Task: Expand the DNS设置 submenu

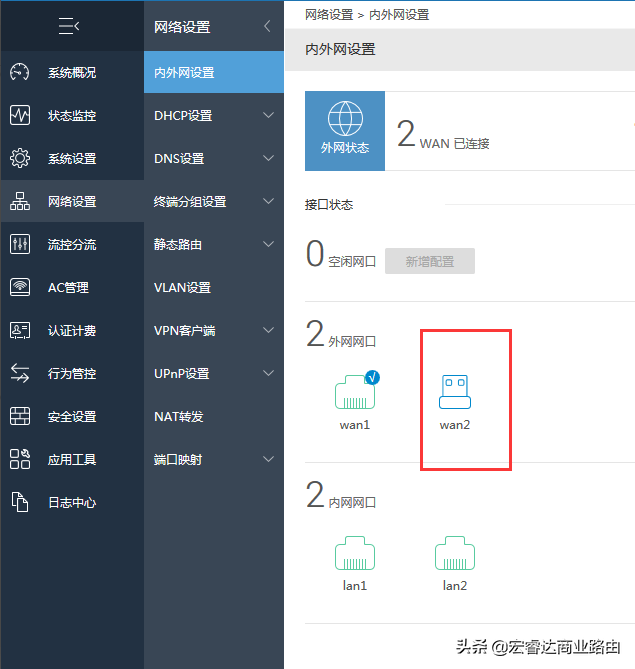Action: pos(268,158)
